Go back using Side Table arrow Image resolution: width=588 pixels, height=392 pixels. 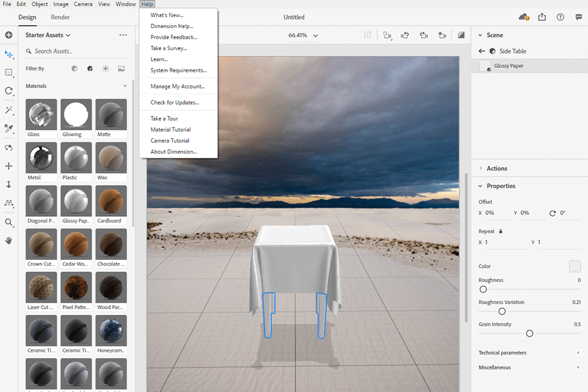click(481, 51)
